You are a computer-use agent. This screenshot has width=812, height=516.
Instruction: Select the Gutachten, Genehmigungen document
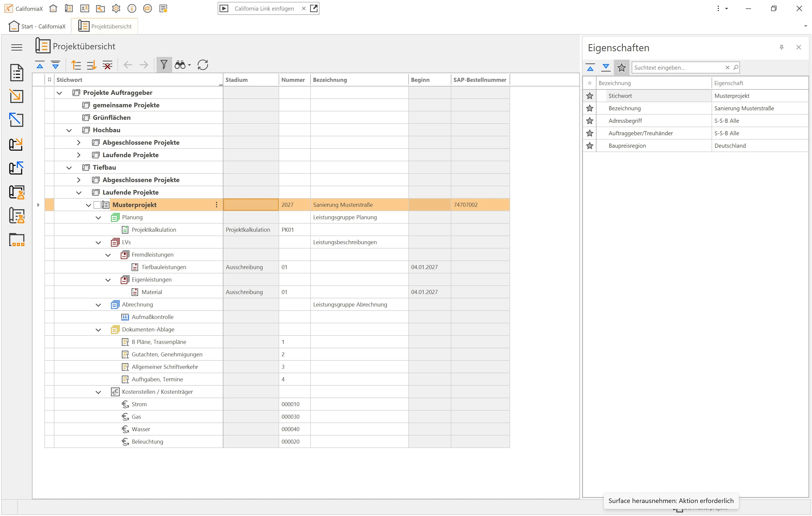167,355
